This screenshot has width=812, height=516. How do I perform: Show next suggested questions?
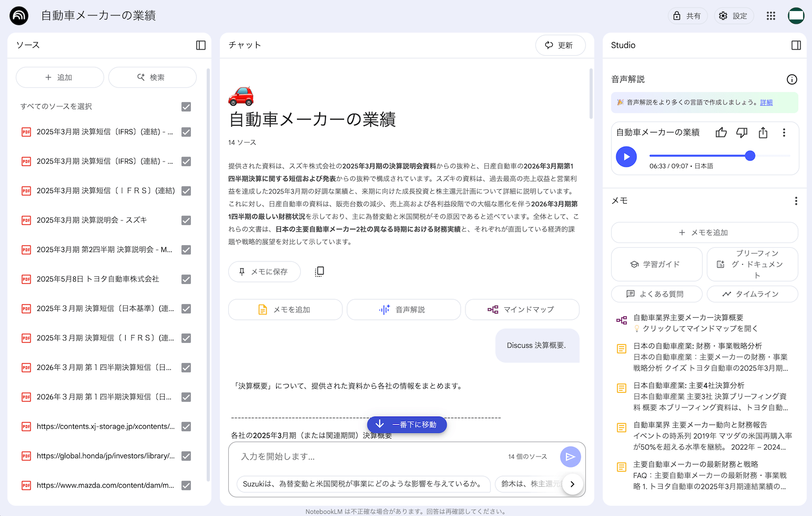pos(572,484)
